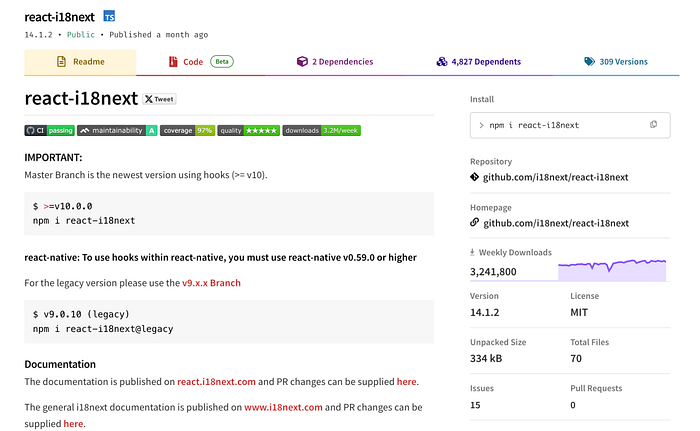Click the weekly downloads arrow icon
This screenshot has height=431, width=700.
click(x=472, y=252)
